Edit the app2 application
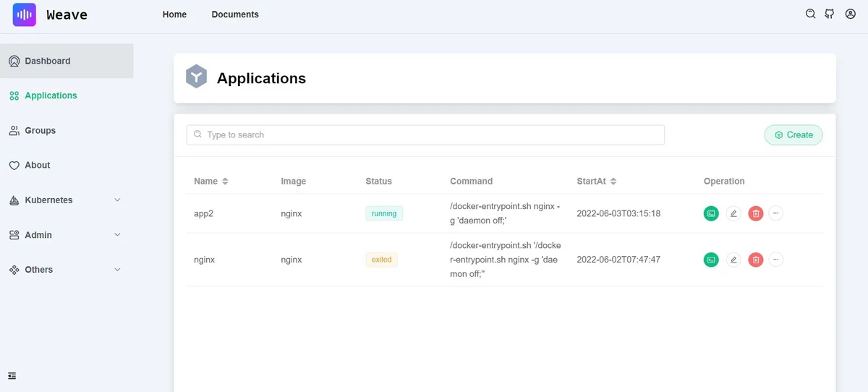This screenshot has height=392, width=868. (x=733, y=213)
